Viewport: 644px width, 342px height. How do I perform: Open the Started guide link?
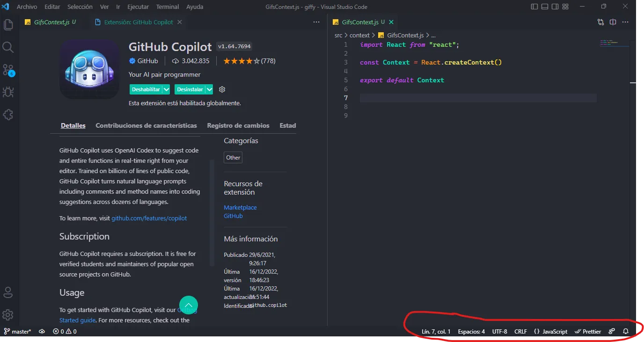click(78, 320)
